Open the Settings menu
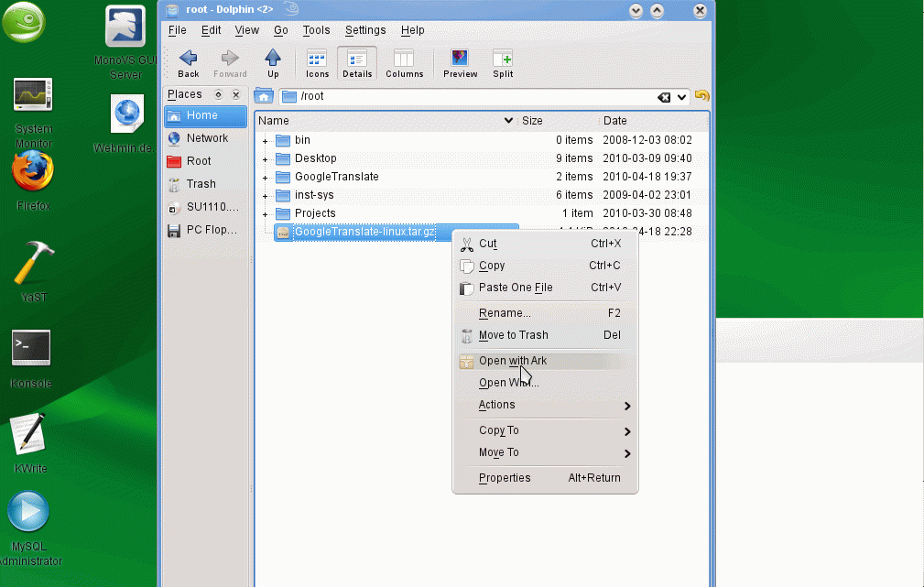The image size is (924, 587). (364, 30)
